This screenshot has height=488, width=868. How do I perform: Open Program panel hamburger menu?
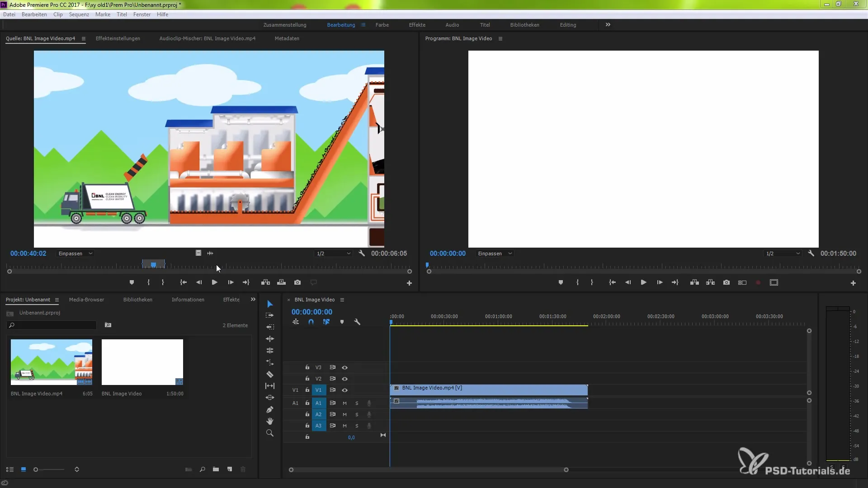click(500, 39)
